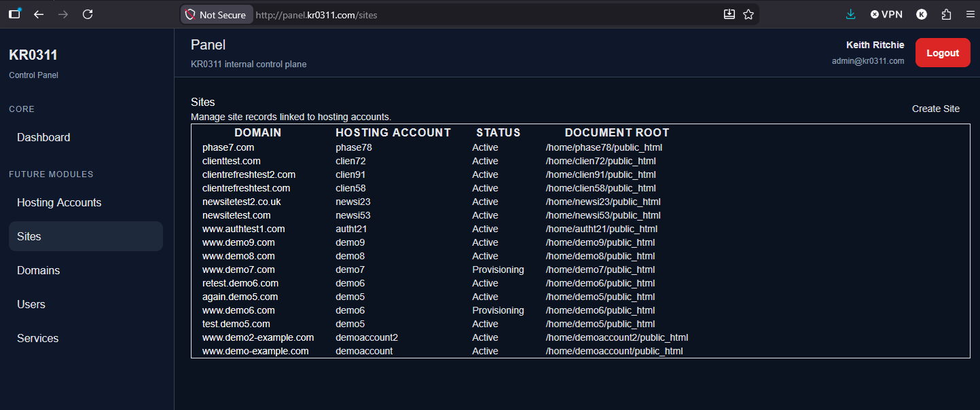Navigate back using the back arrow
Viewport: 980px width, 410px height.
click(x=39, y=14)
